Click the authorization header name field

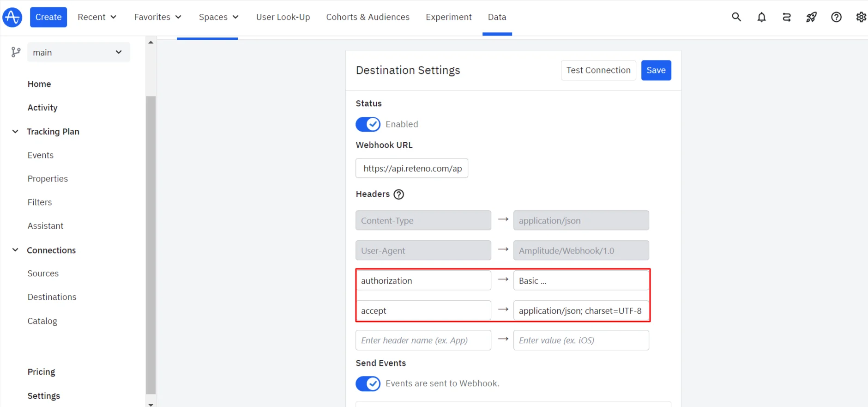point(423,280)
